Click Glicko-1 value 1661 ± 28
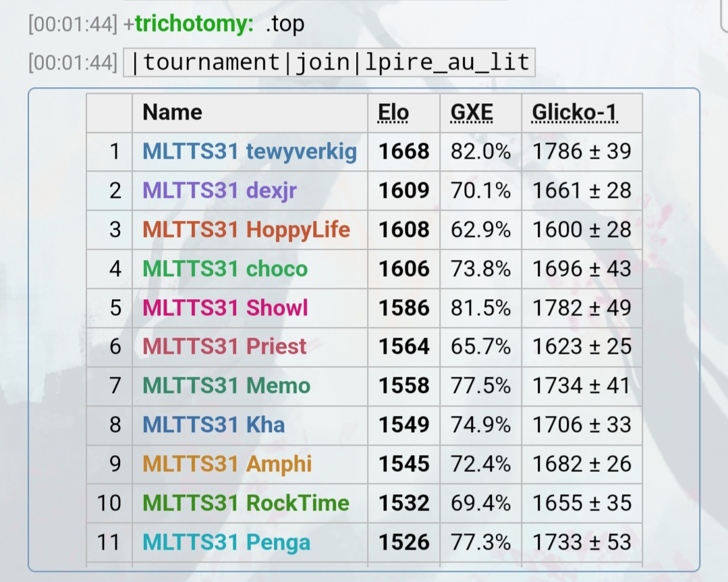This screenshot has height=582, width=728. (582, 190)
